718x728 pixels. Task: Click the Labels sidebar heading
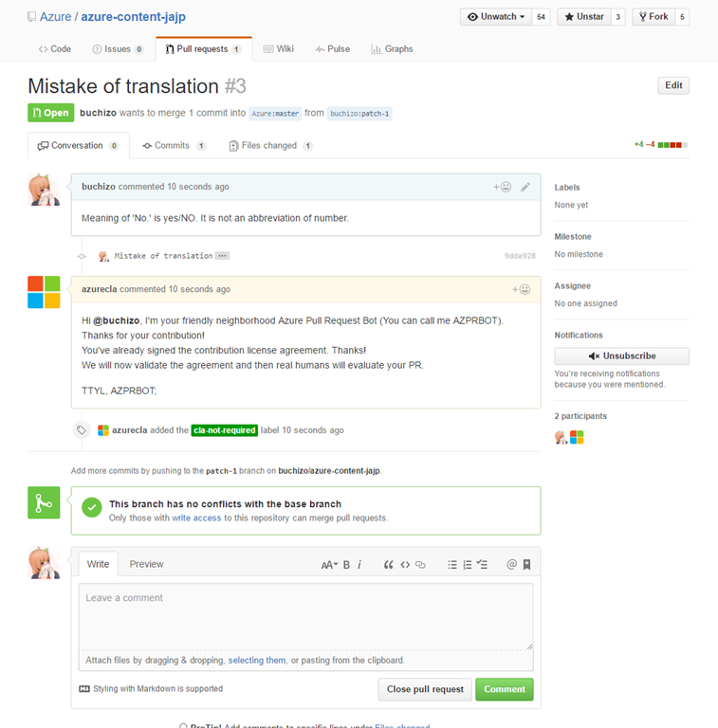(567, 188)
